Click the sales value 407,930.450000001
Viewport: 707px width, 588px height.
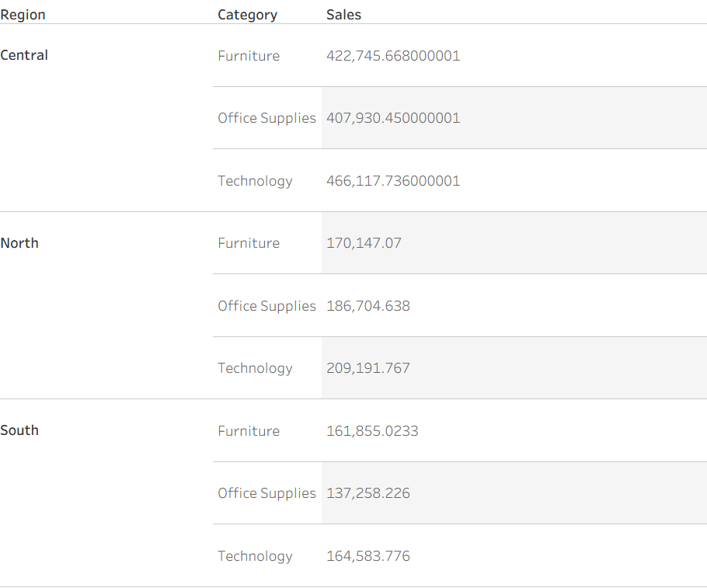[393, 118]
